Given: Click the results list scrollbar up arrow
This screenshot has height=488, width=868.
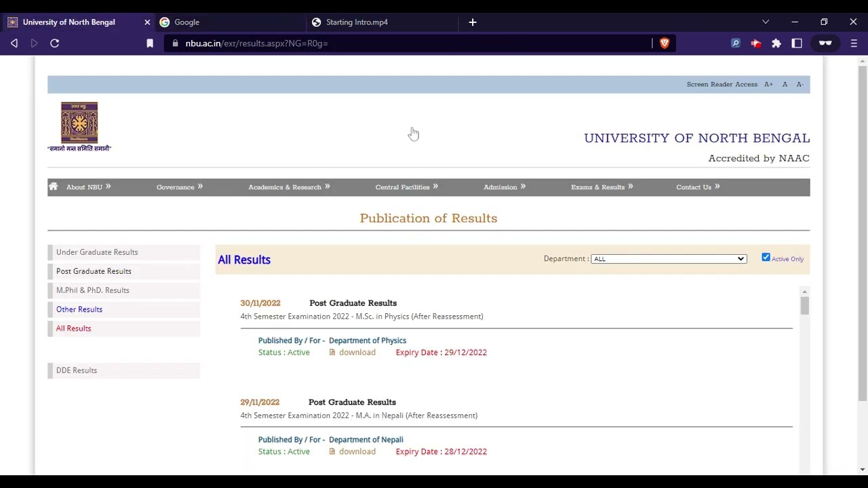Looking at the screenshot, I should pos(804,291).
